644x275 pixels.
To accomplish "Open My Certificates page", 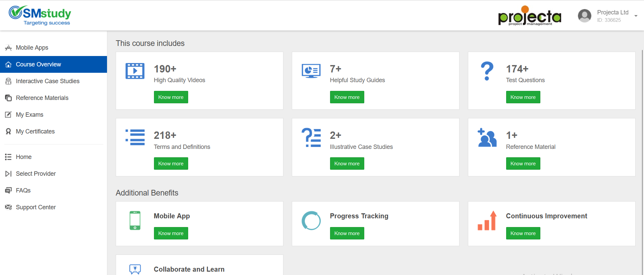I will click(x=35, y=131).
